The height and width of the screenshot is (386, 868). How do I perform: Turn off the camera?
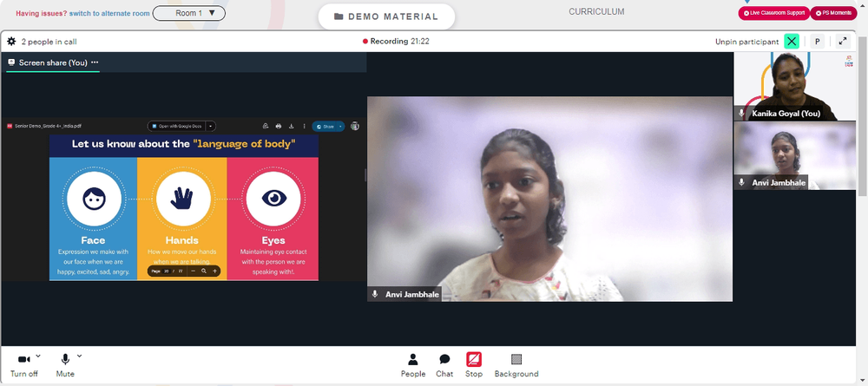click(x=23, y=365)
